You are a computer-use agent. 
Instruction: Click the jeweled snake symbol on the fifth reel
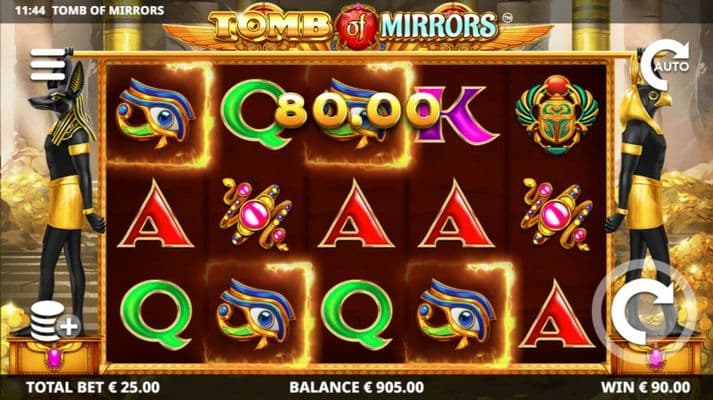click(x=557, y=214)
